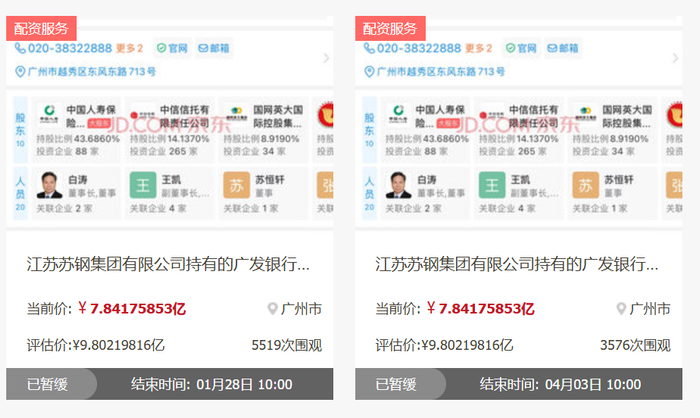Expand company details chevron in the 01月28日 card

326,58
